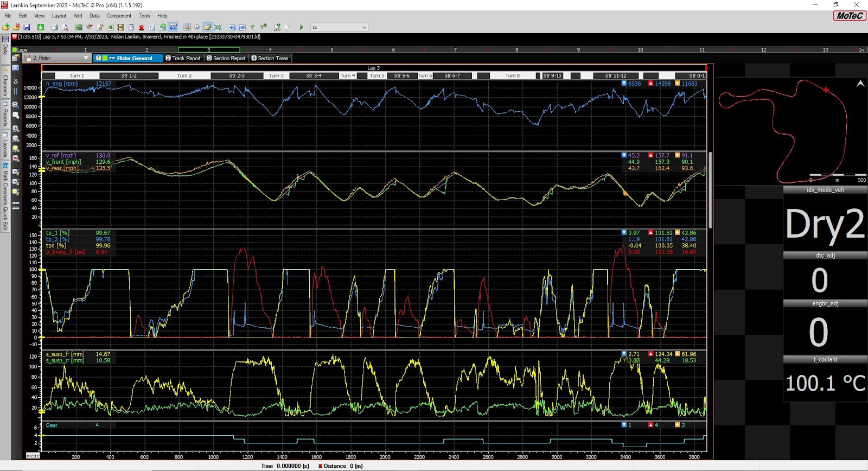Open the Component menu
The height and width of the screenshot is (471, 868).
point(119,16)
